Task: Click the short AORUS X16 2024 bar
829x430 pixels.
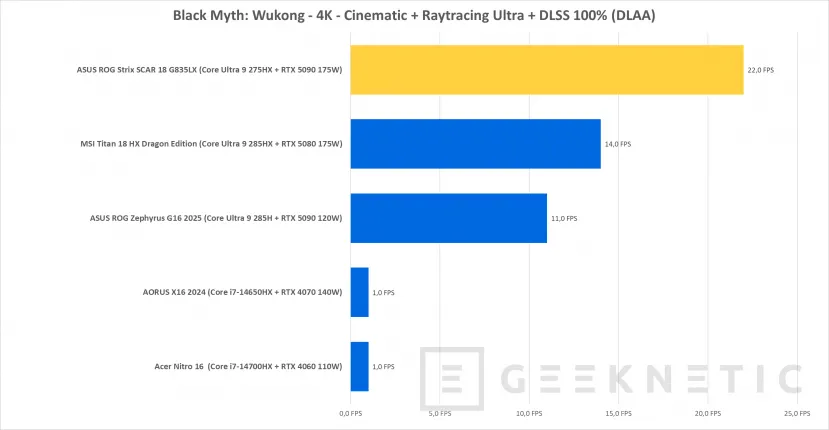Action: pyautogui.click(x=360, y=292)
